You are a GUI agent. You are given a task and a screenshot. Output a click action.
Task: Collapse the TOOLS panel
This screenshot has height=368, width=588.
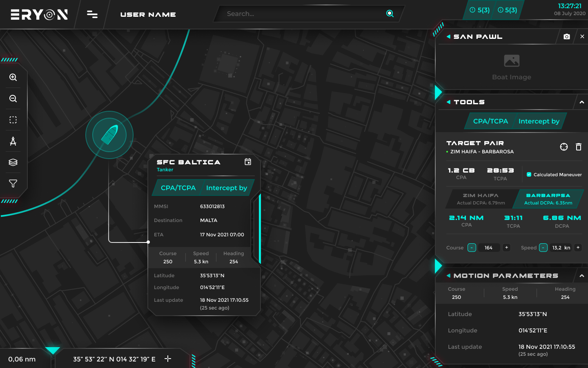(x=582, y=102)
